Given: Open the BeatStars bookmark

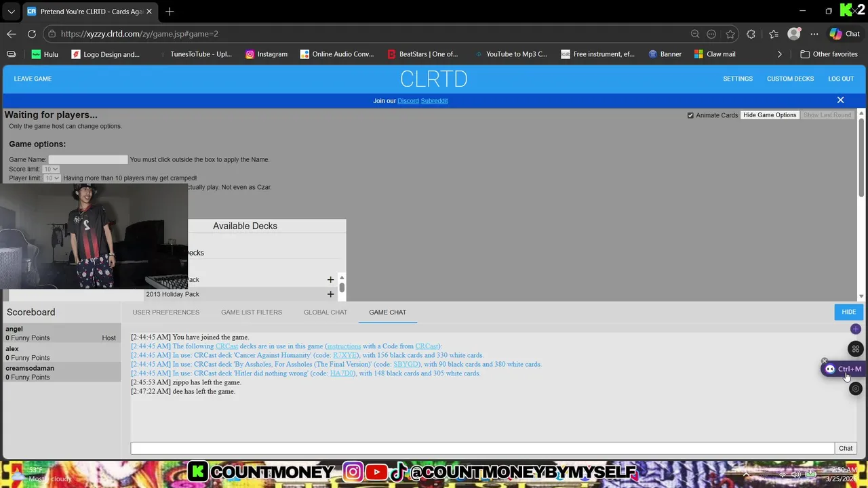Looking at the screenshot, I should [422, 54].
